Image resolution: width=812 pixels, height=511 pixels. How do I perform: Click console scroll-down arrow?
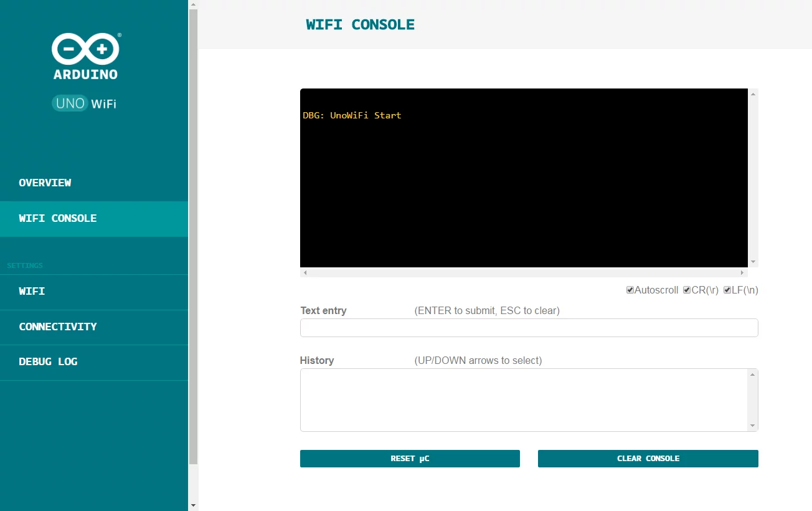coord(753,262)
